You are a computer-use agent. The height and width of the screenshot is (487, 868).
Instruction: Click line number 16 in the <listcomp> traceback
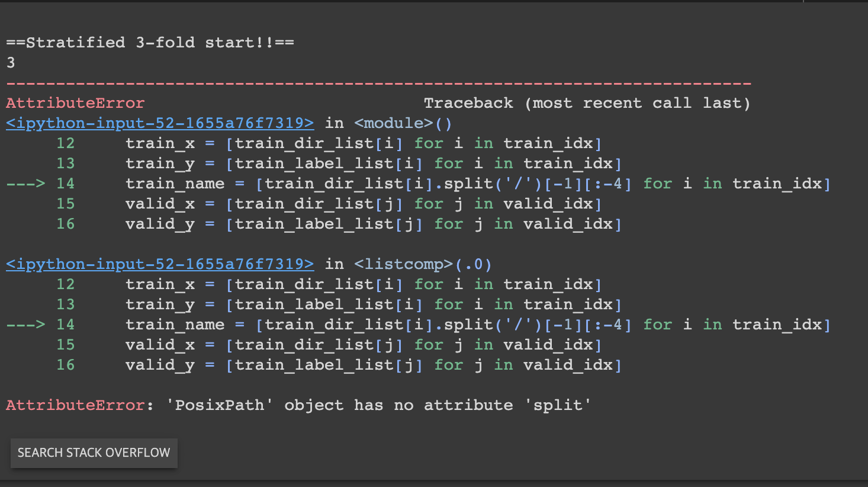[65, 365]
